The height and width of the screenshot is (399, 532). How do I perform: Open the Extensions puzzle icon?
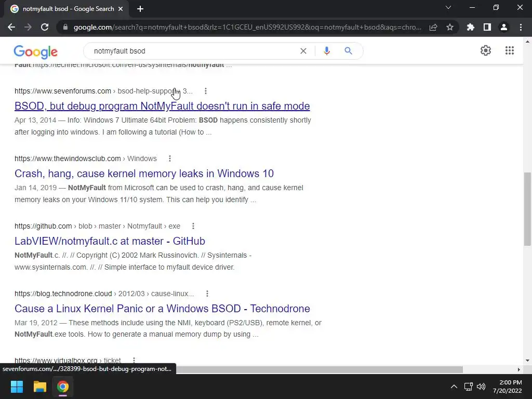click(471, 27)
